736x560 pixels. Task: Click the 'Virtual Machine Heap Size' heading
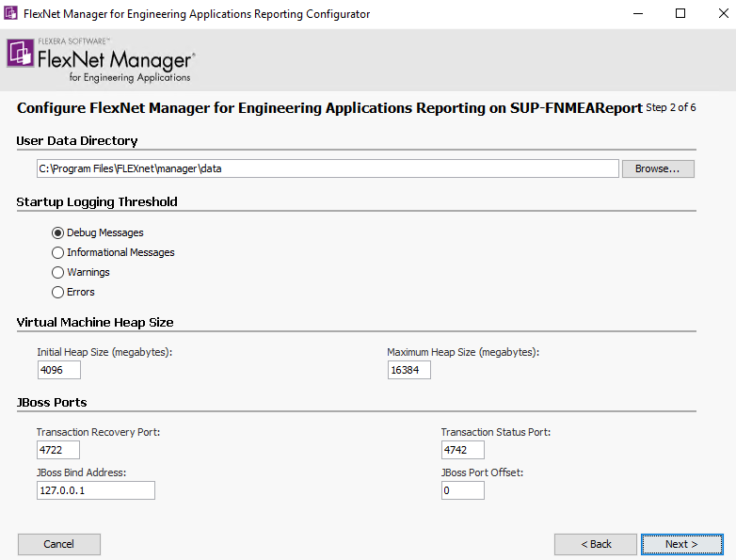click(95, 323)
